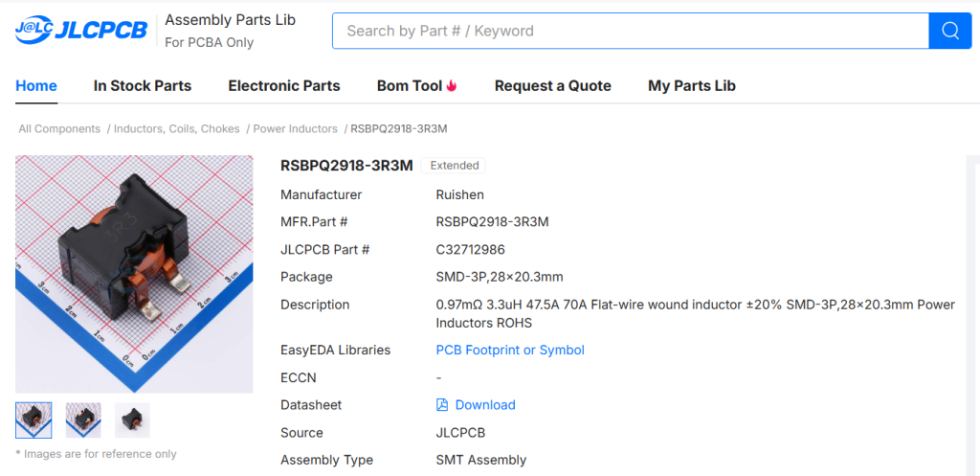Go to Power Inductors breadcrumb
This screenshot has height=476, width=980.
(295, 128)
